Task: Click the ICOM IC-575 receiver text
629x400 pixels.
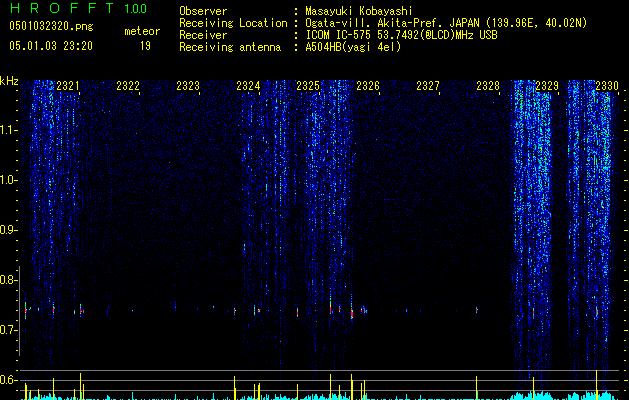Action: coord(401,35)
